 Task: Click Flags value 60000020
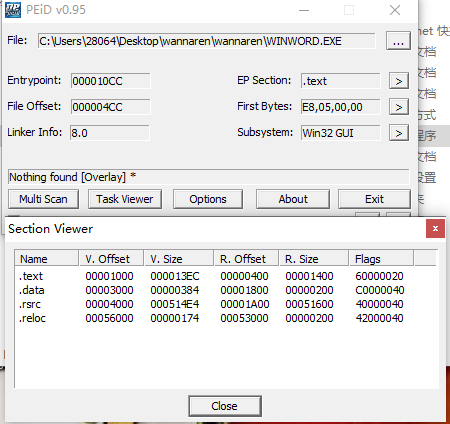pos(379,276)
